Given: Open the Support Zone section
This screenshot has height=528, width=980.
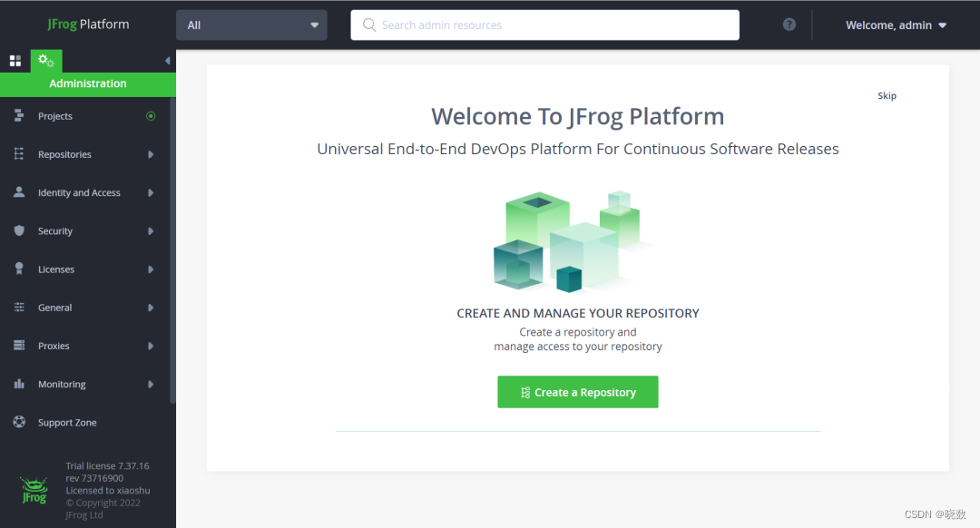Looking at the screenshot, I should pos(65,422).
